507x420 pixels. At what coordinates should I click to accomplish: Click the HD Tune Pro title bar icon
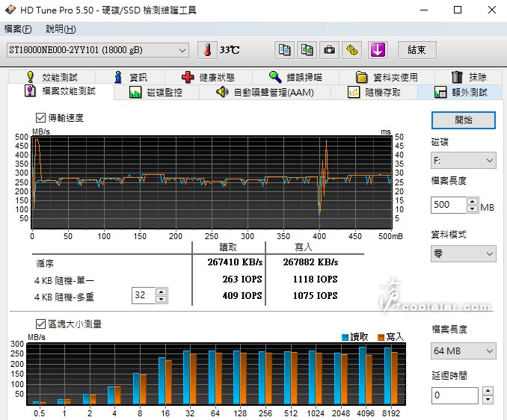10,10
